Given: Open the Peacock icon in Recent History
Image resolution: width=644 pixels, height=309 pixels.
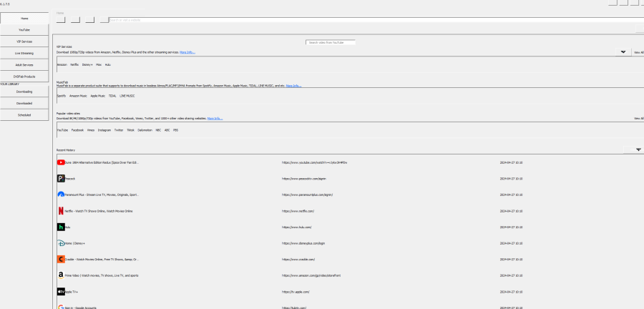Looking at the screenshot, I should point(61,179).
